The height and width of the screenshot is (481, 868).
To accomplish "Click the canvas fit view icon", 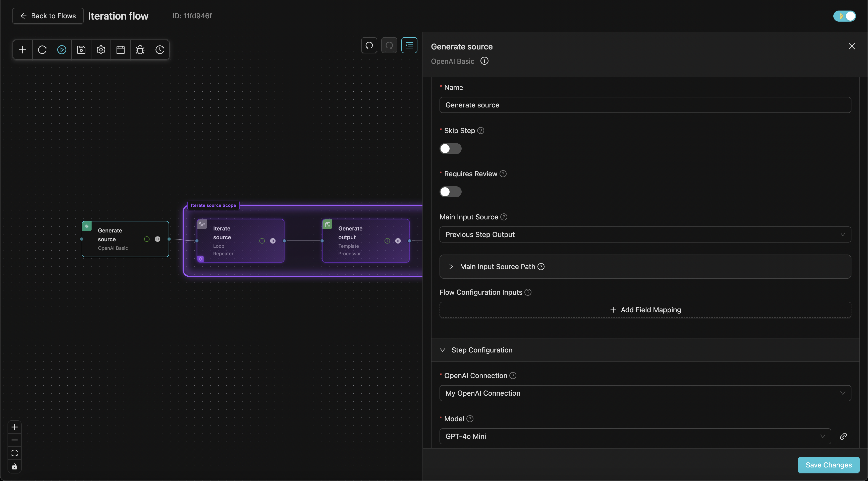I will (x=15, y=453).
